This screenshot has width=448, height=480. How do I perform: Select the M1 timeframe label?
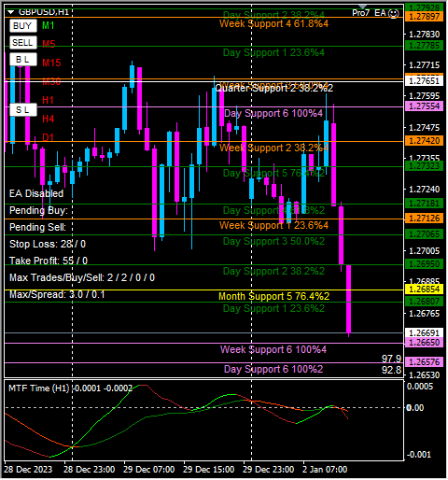[49, 25]
